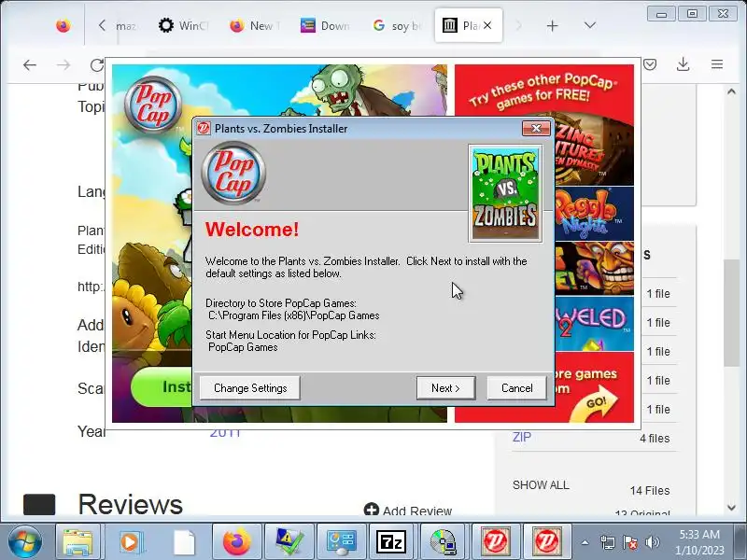Open the Pocket save icon
This screenshot has height=560, width=747.
(650, 64)
